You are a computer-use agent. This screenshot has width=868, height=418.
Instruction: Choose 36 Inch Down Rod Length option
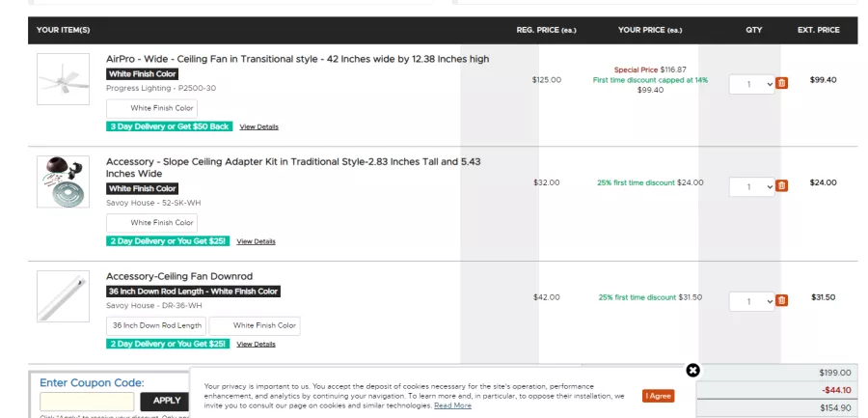(156, 326)
